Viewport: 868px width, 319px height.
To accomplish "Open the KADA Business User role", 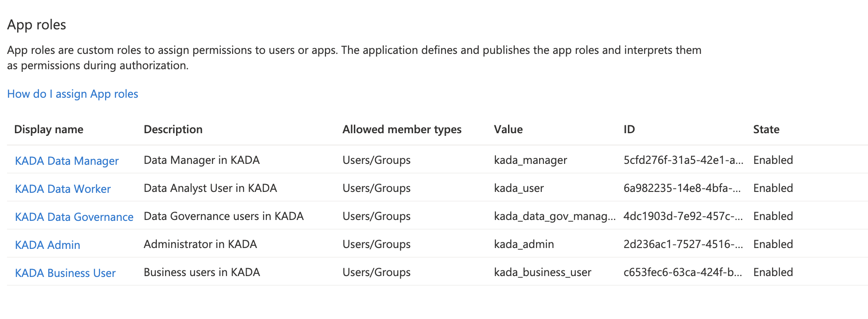I will click(x=65, y=273).
